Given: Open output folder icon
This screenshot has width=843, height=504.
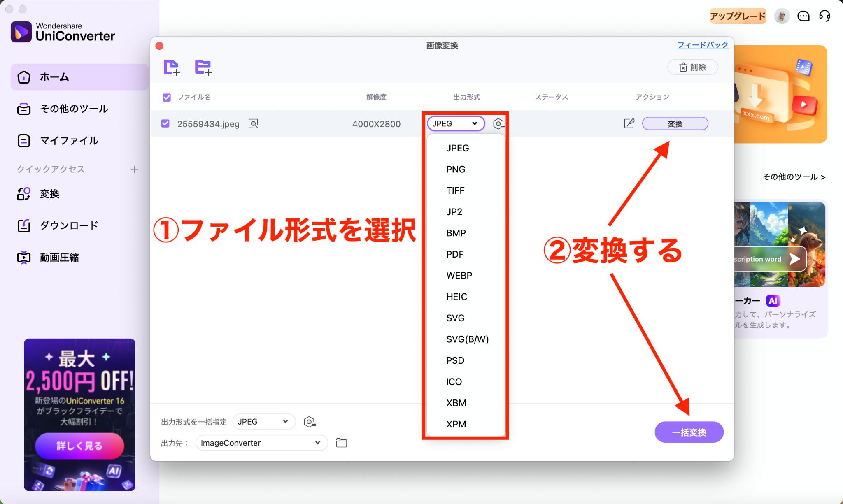Looking at the screenshot, I should tap(342, 443).
